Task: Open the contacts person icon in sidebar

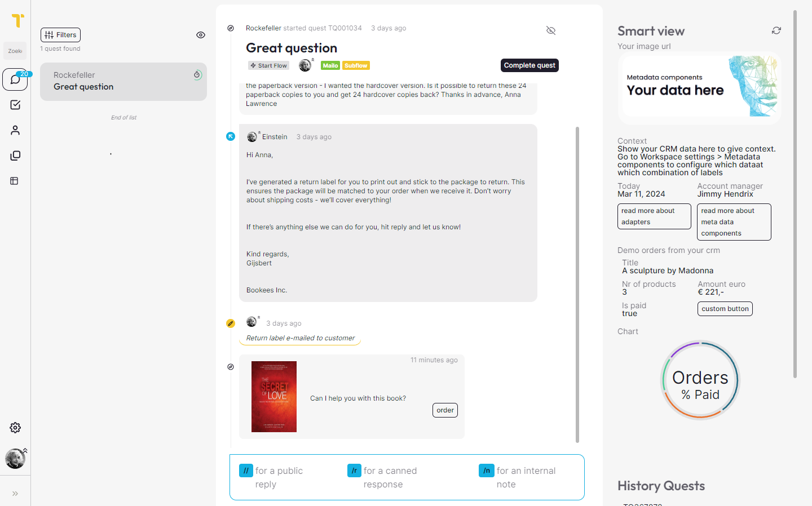Action: [x=15, y=130]
